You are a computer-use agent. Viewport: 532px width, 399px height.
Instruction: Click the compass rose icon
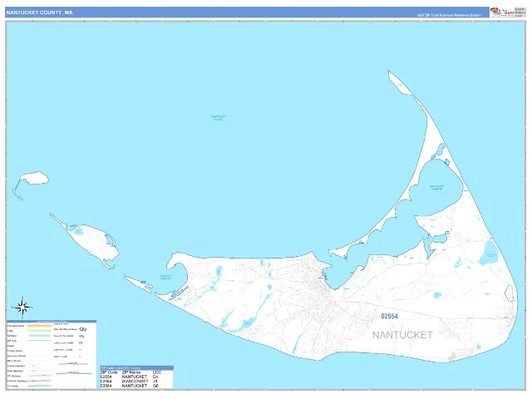pyautogui.click(x=22, y=308)
